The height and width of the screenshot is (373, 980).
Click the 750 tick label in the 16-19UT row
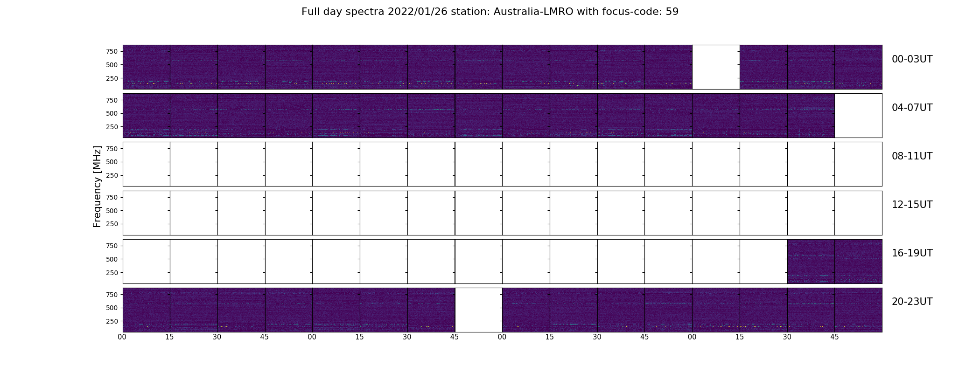coord(112,246)
